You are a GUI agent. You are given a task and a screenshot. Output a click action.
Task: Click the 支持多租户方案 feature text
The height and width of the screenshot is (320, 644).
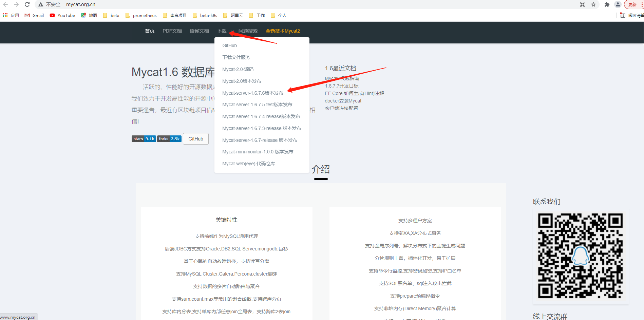tap(415, 221)
